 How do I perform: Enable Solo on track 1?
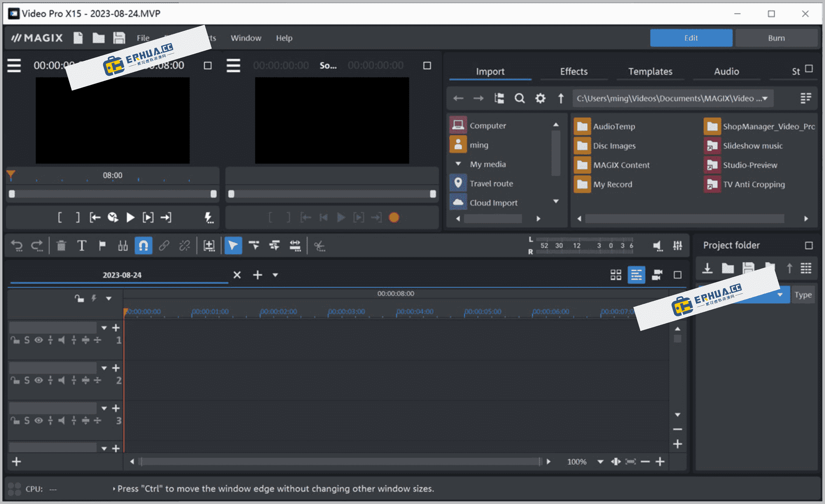(27, 340)
